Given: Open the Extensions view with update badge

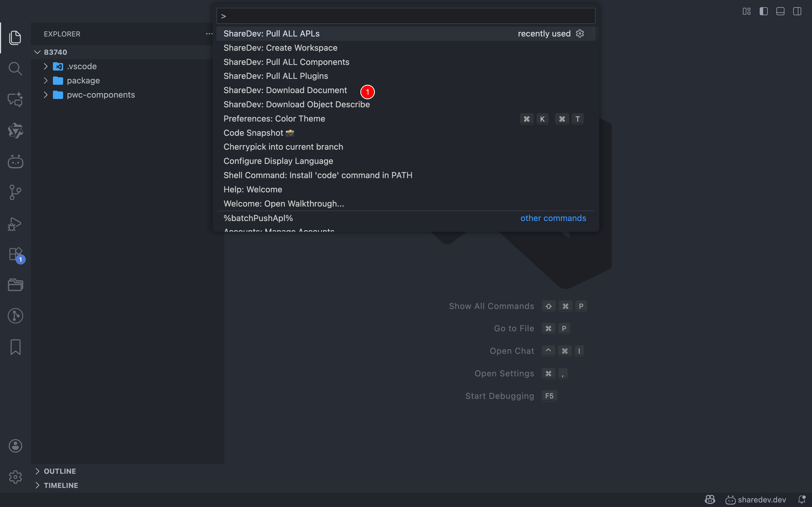Looking at the screenshot, I should click(x=15, y=255).
